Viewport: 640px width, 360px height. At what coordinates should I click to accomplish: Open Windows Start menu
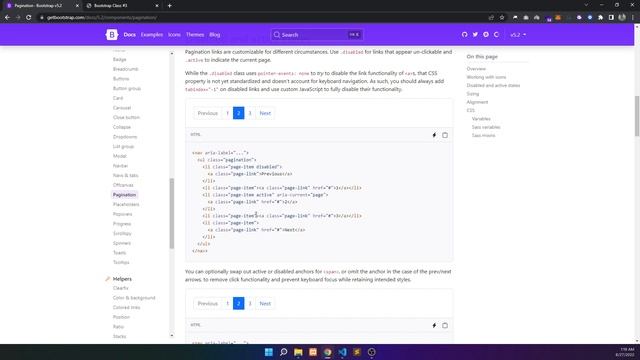coord(269,352)
